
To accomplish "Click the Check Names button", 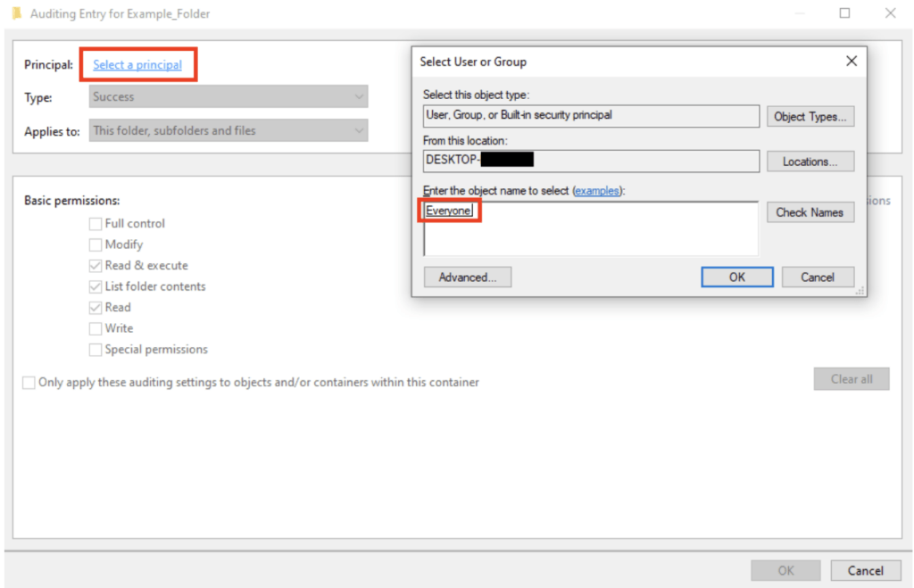I will click(x=810, y=212).
